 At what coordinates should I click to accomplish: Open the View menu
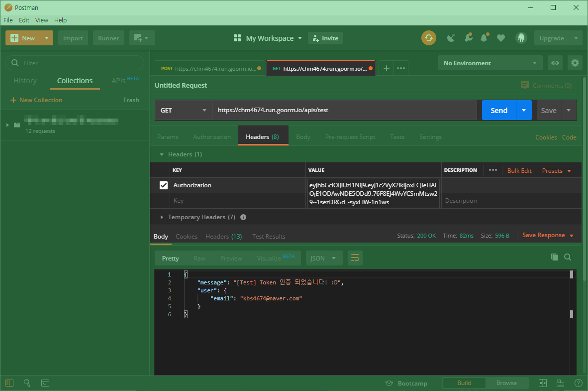tap(42, 20)
